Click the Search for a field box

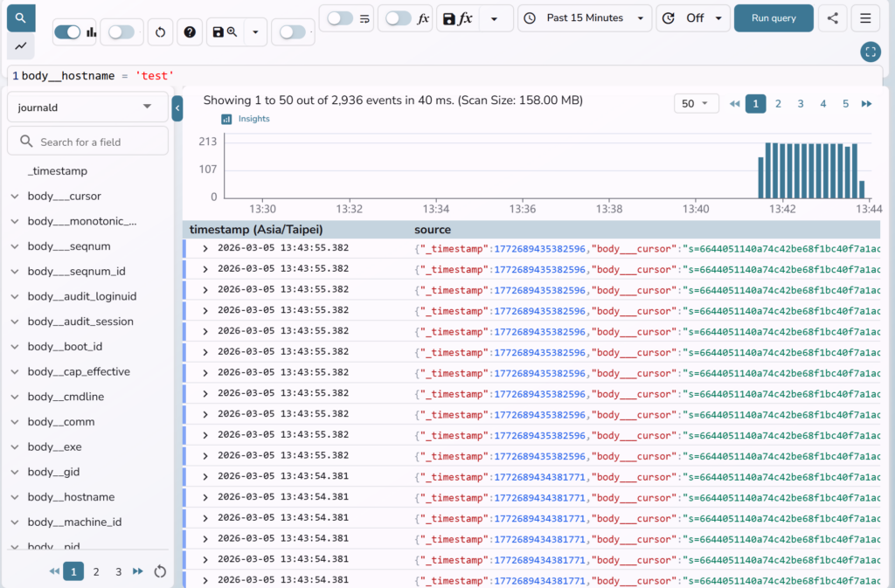[87, 142]
